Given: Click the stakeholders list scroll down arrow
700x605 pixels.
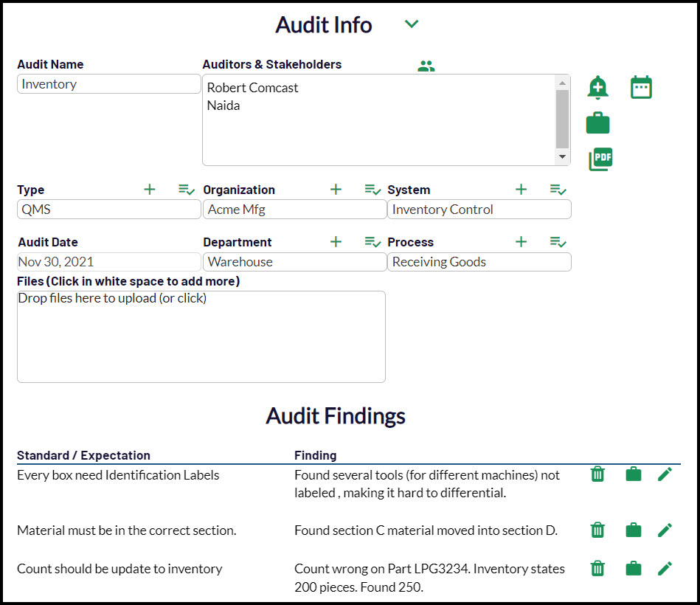Looking at the screenshot, I should point(563,156).
